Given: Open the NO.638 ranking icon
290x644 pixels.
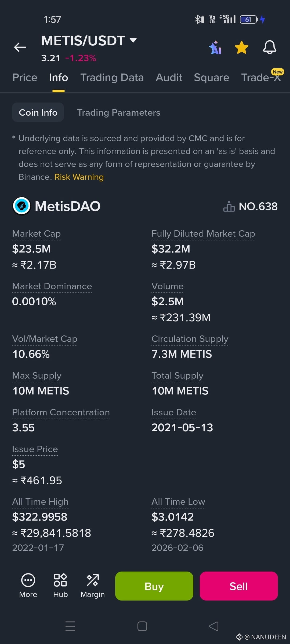Looking at the screenshot, I should (229, 206).
